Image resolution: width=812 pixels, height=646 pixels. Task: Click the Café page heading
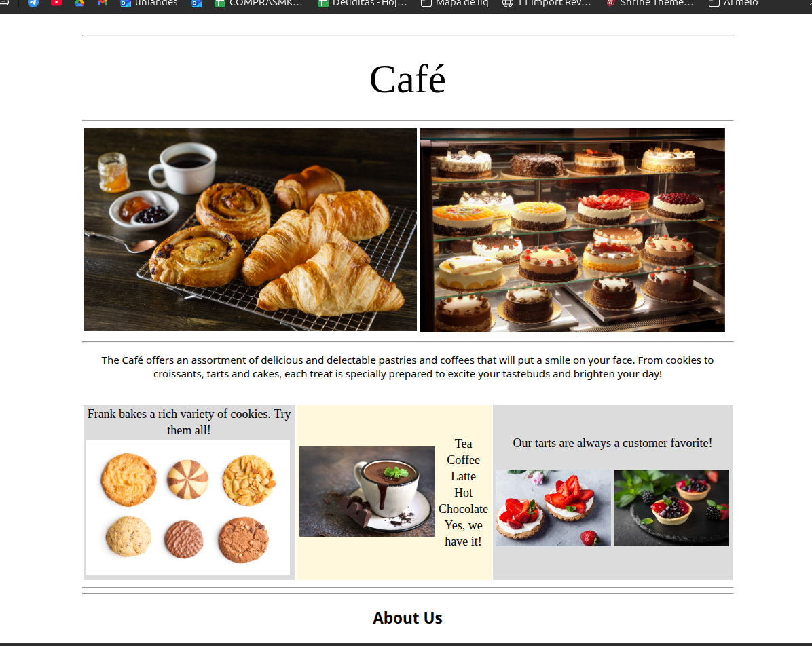[407, 79]
